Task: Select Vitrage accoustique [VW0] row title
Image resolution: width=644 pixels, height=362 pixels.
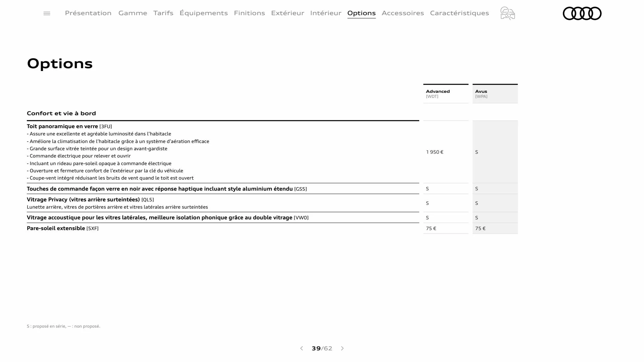Action: pos(168,217)
